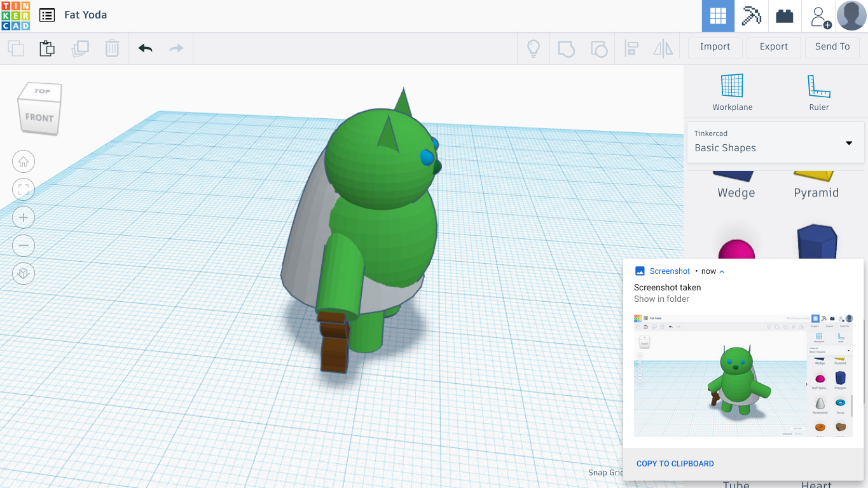868x488 pixels.
Task: Open the user profile avatar
Action: [851, 16]
